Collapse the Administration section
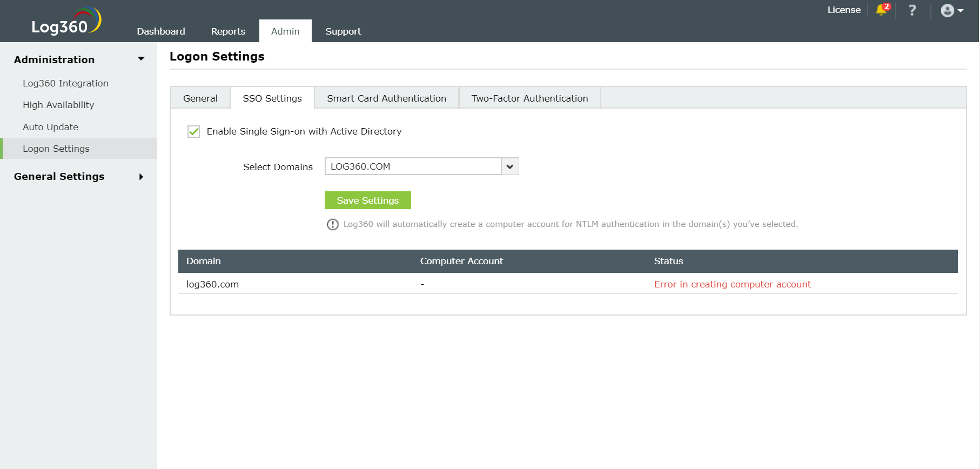980x469 pixels. [141, 59]
